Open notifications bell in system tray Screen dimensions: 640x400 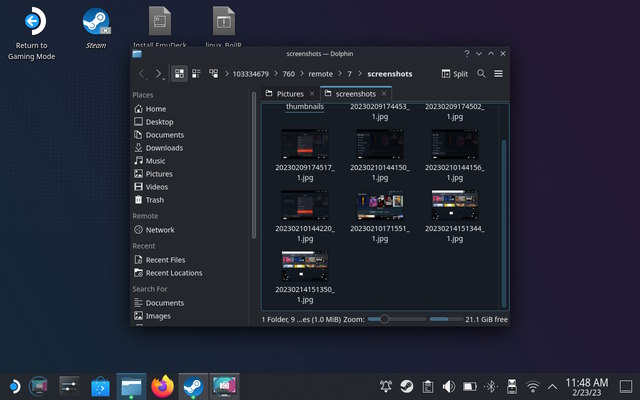click(x=385, y=386)
